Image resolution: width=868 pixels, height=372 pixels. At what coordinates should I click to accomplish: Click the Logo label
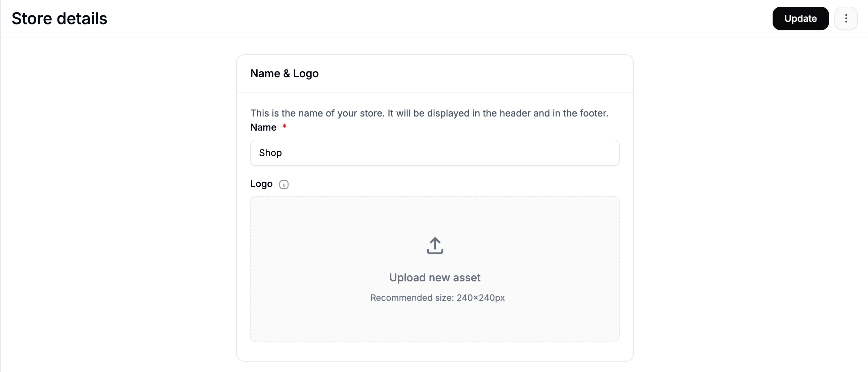[261, 184]
